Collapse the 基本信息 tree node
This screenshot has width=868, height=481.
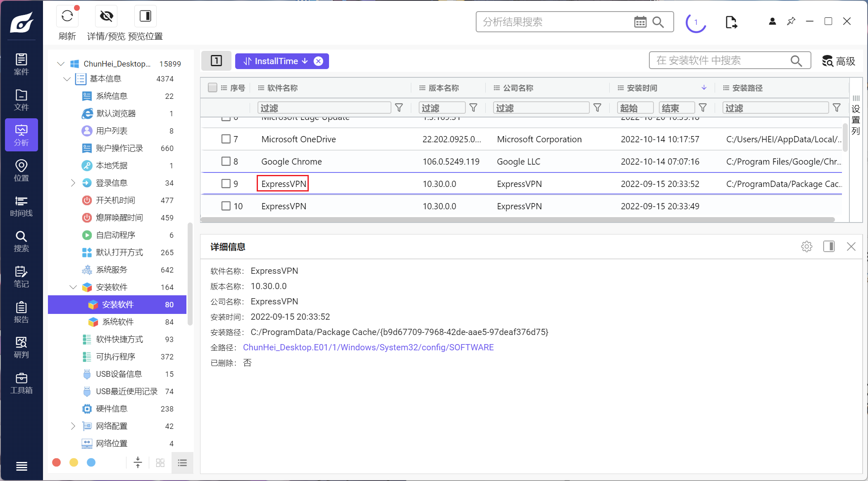tap(67, 79)
